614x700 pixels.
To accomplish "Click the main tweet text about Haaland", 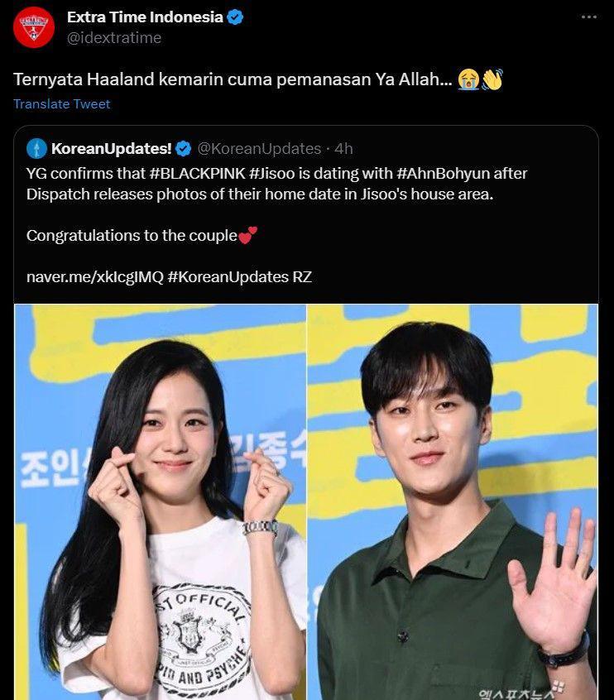I will [258, 79].
